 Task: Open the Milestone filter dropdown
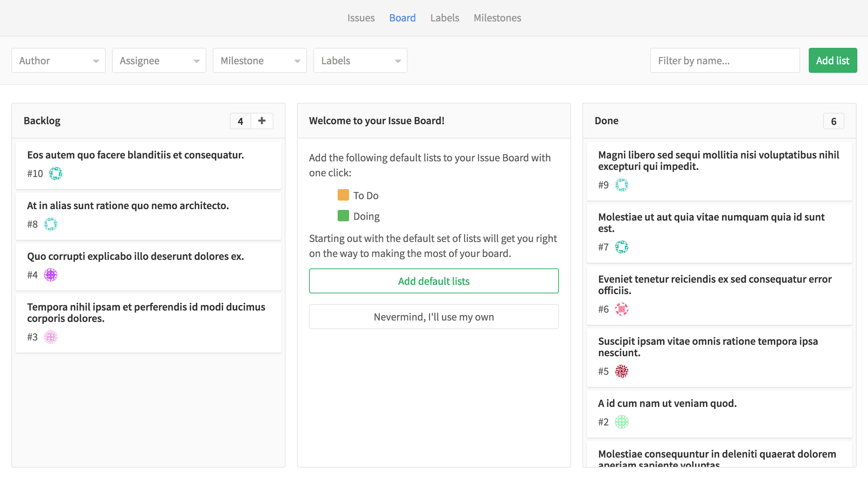[x=260, y=61]
